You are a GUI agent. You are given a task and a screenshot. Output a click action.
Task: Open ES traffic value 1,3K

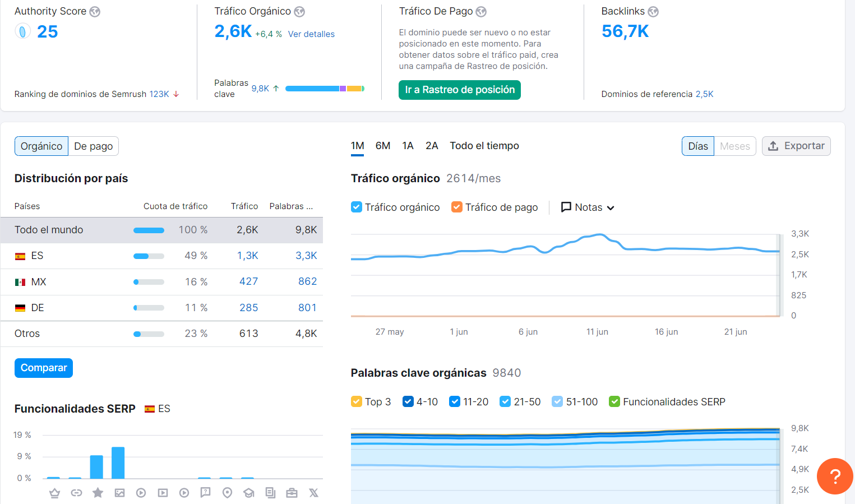point(247,256)
